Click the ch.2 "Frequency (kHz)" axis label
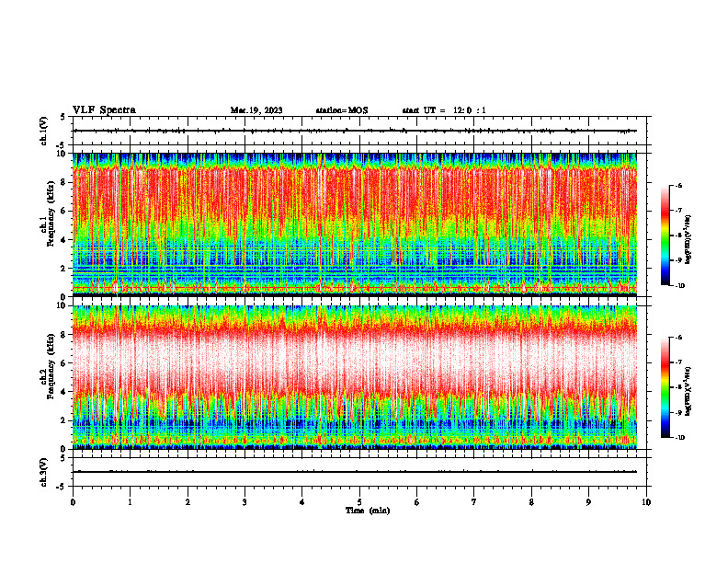The image size is (728, 563). 51,367
